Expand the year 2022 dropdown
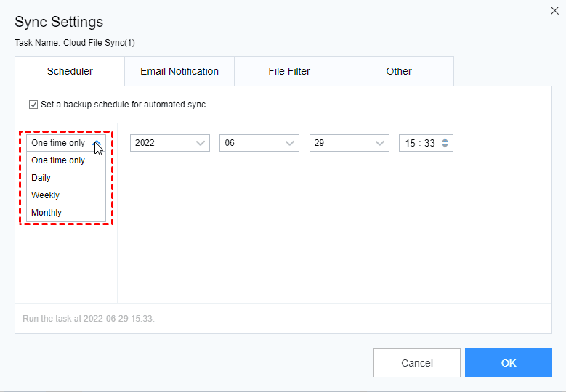The width and height of the screenshot is (566, 392). (170, 143)
